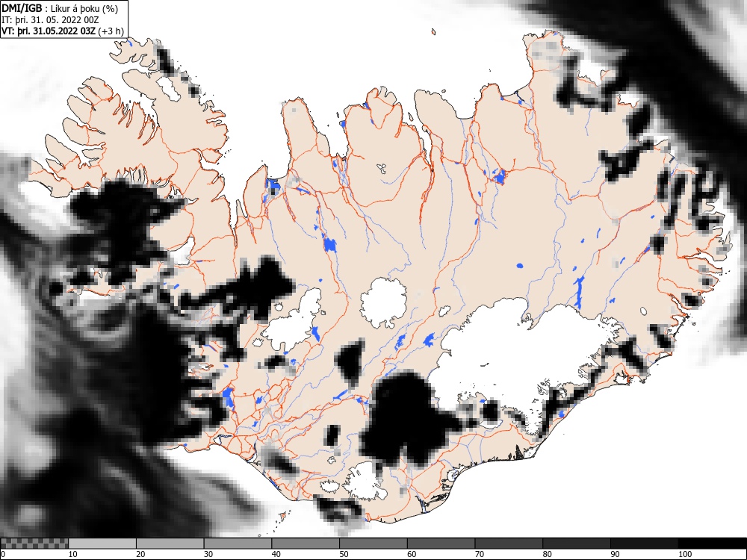Click the 'VT: þri. 31.05.2022 03Z (+3 h)' line
747x560 pixels.
tap(63, 31)
